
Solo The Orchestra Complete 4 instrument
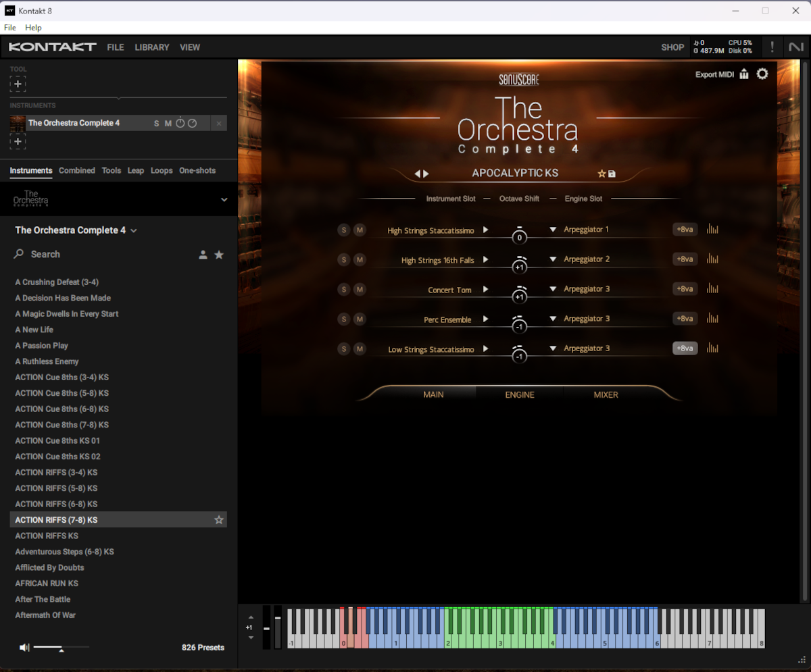pos(157,124)
